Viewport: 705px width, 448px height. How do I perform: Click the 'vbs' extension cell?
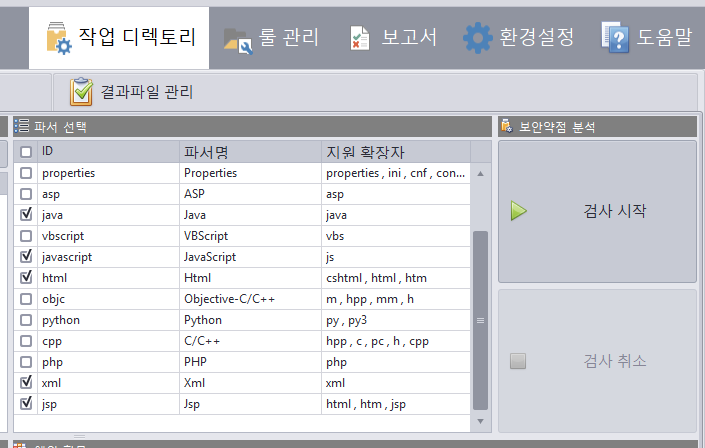tap(396, 236)
